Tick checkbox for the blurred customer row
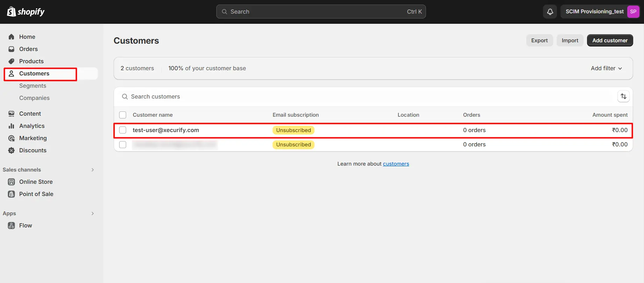This screenshot has height=283, width=644. tap(123, 145)
